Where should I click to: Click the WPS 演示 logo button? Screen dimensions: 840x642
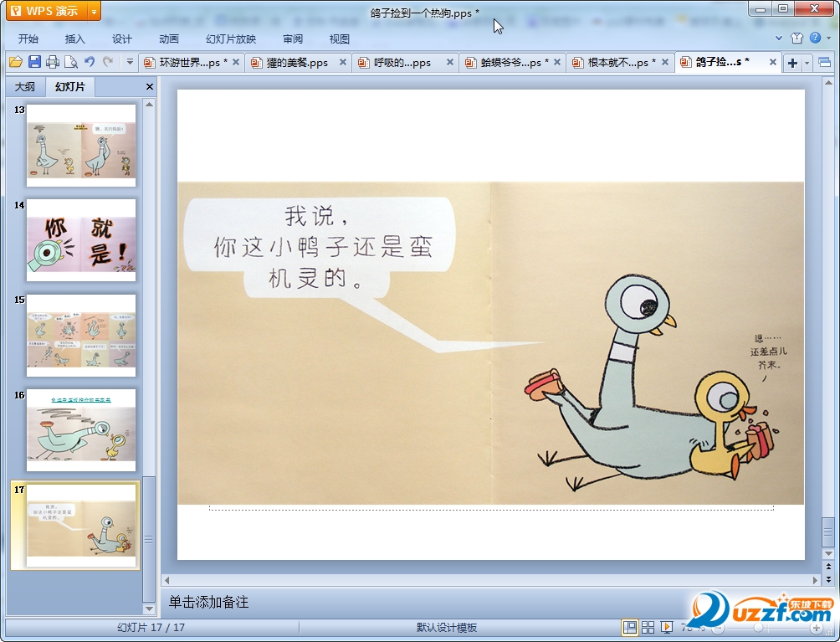click(47, 11)
